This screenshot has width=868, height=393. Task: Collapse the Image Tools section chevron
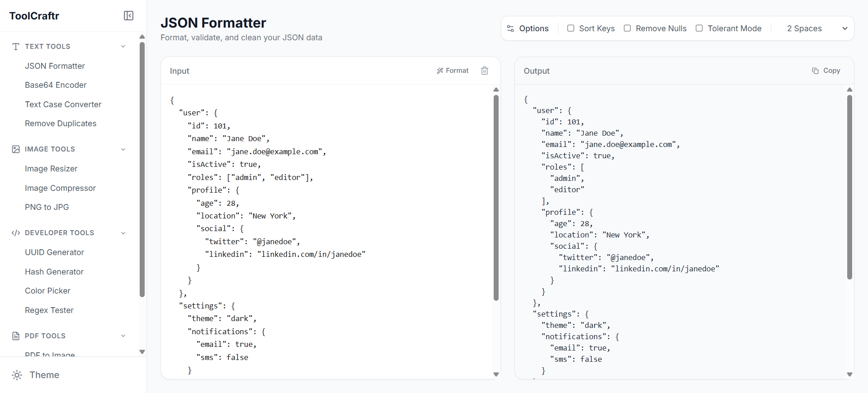coord(123,149)
